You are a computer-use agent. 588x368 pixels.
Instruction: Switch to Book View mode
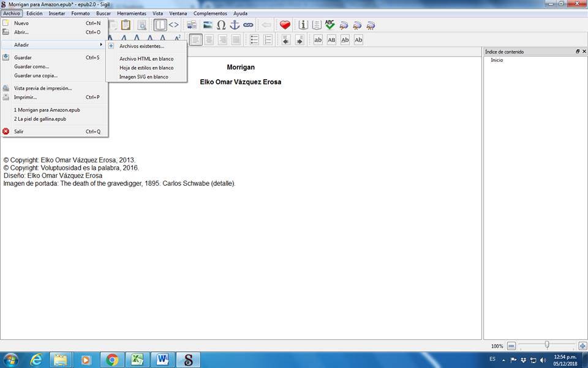160,25
